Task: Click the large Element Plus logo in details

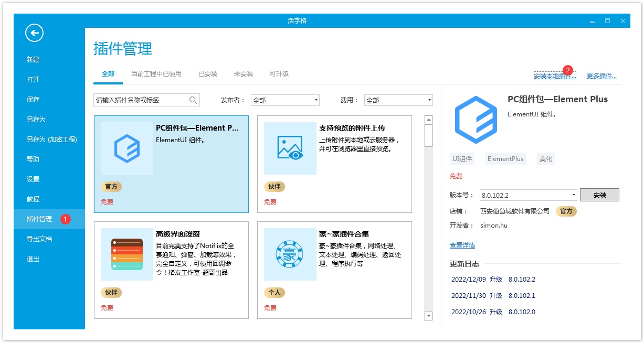Action: tap(476, 120)
